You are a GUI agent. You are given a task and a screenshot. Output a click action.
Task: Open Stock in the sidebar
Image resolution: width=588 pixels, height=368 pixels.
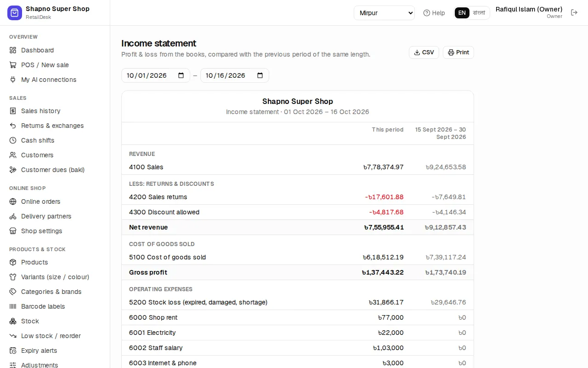(x=55, y=321)
